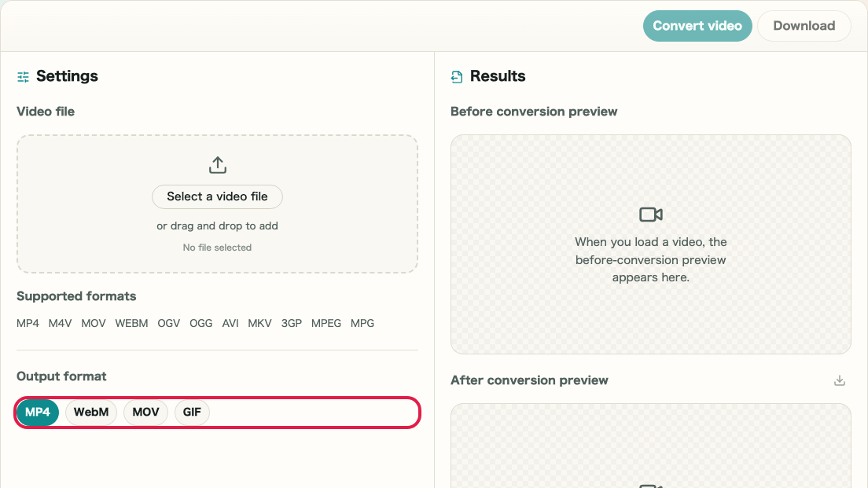
Task: Choose MOV as the output format
Action: 145,413
